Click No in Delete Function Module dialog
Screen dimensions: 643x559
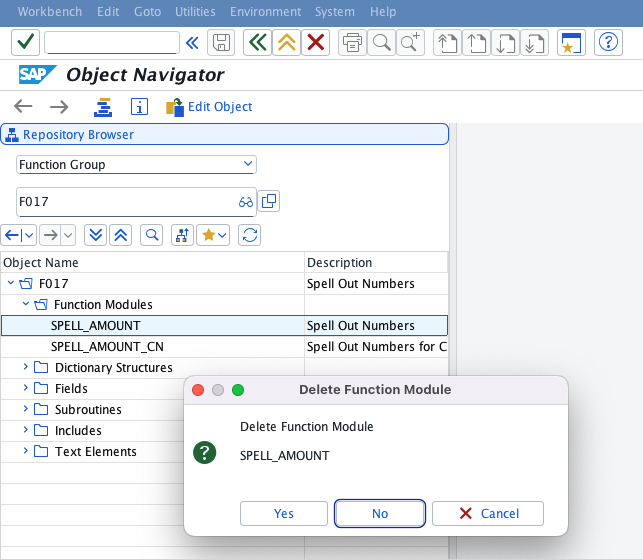click(x=380, y=513)
